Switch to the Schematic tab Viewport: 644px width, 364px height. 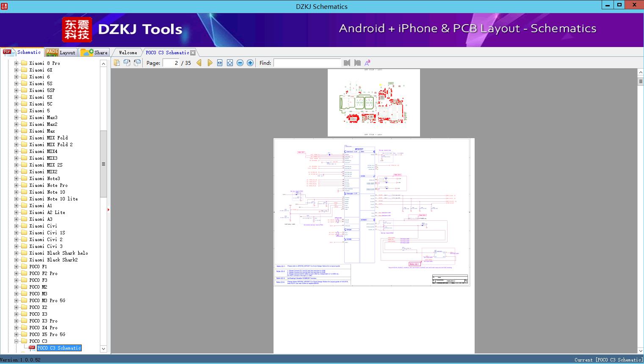point(22,52)
